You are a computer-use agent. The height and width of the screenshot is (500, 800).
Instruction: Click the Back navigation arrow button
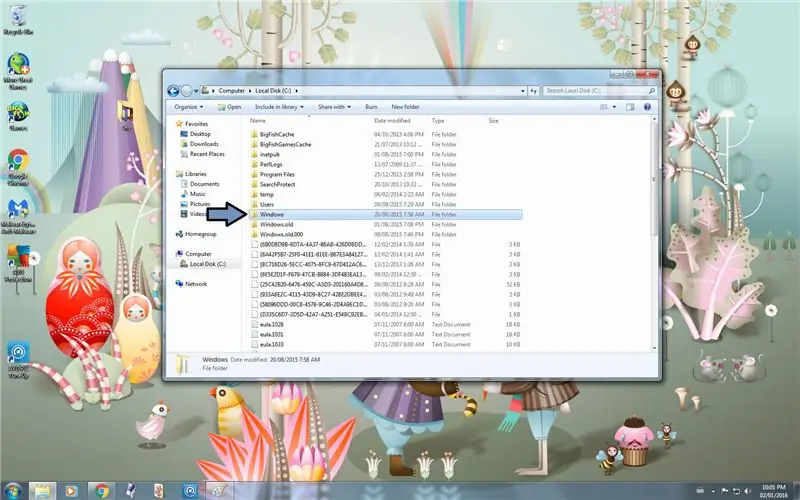(173, 91)
